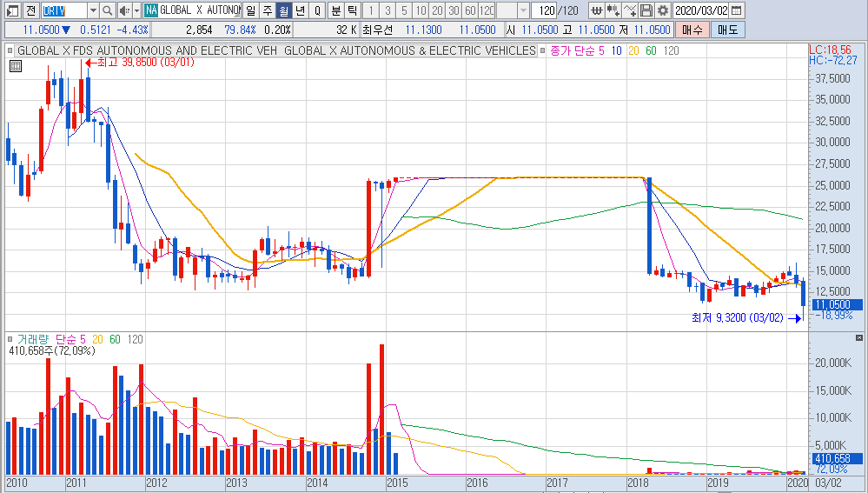
Task: Select the 분 minute chart period
Action: (x=336, y=10)
